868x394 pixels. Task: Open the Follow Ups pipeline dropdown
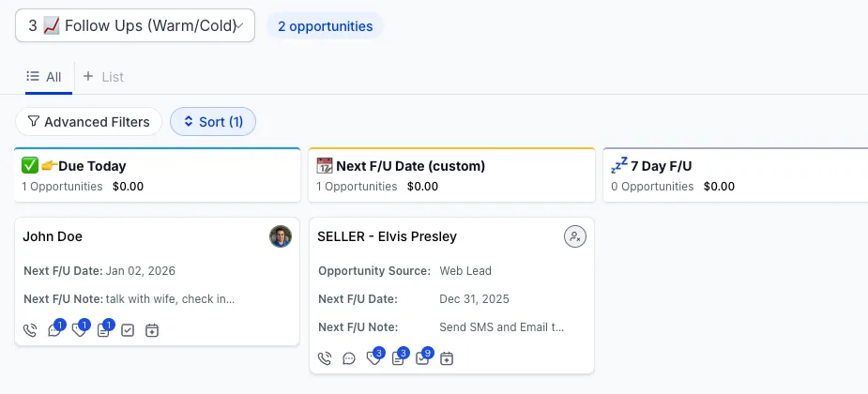pyautogui.click(x=134, y=26)
